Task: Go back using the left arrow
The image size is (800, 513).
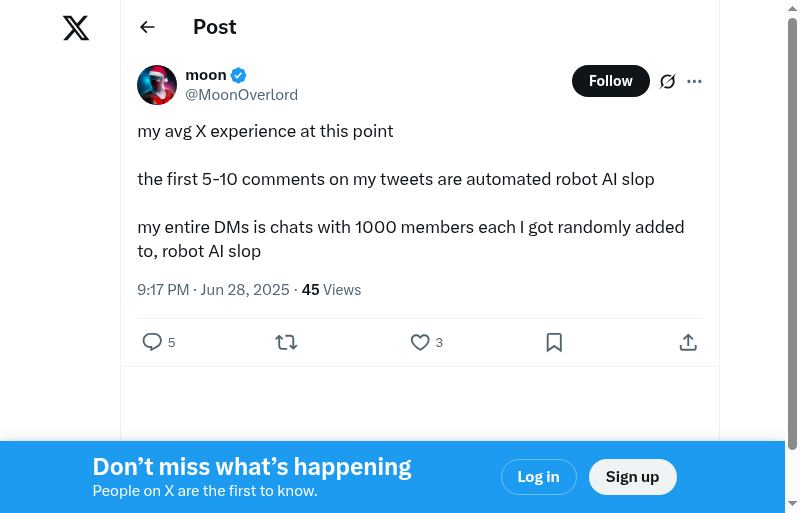Action: (x=147, y=27)
